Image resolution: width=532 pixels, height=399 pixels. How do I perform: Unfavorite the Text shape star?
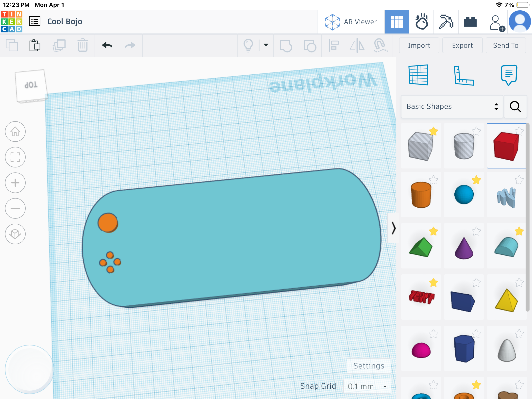433,283
